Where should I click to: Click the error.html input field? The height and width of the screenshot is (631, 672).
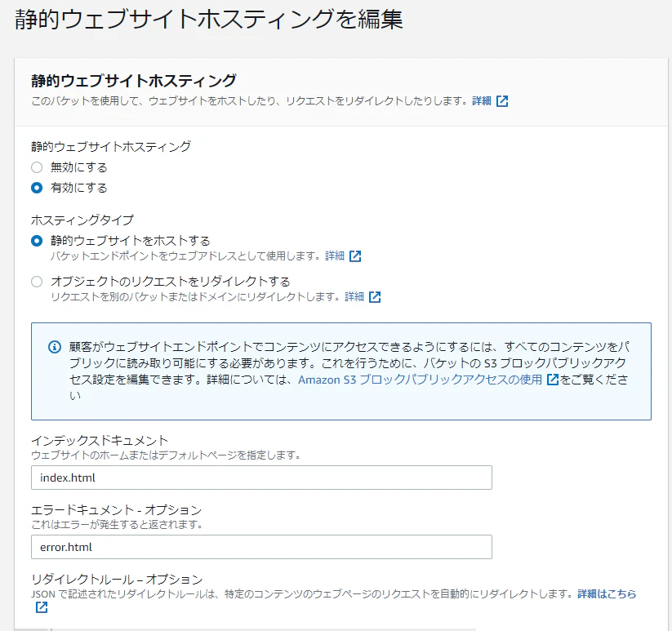pos(261,547)
